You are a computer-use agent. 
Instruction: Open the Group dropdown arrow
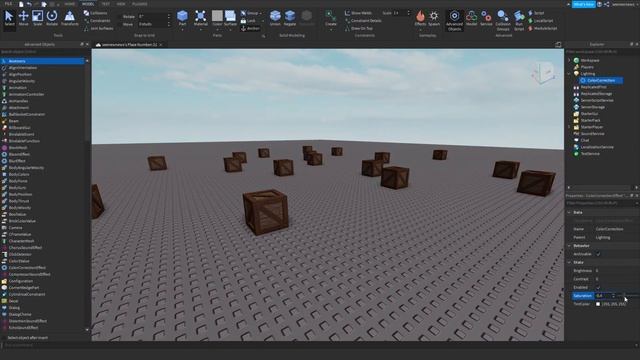pos(262,13)
